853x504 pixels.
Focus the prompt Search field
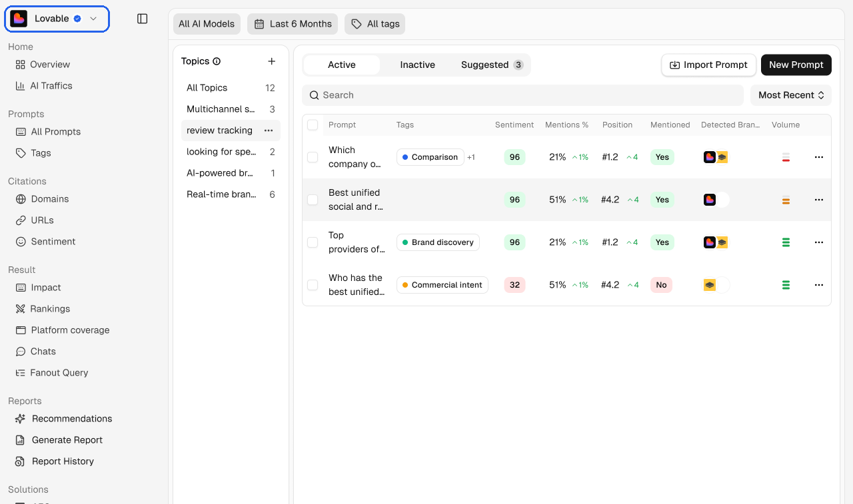522,95
